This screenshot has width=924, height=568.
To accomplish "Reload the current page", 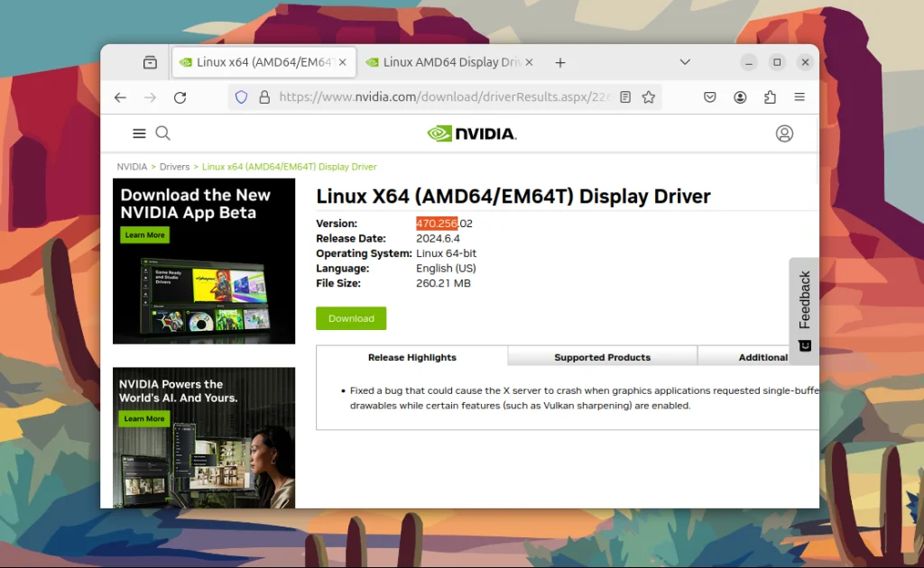I will pos(180,97).
